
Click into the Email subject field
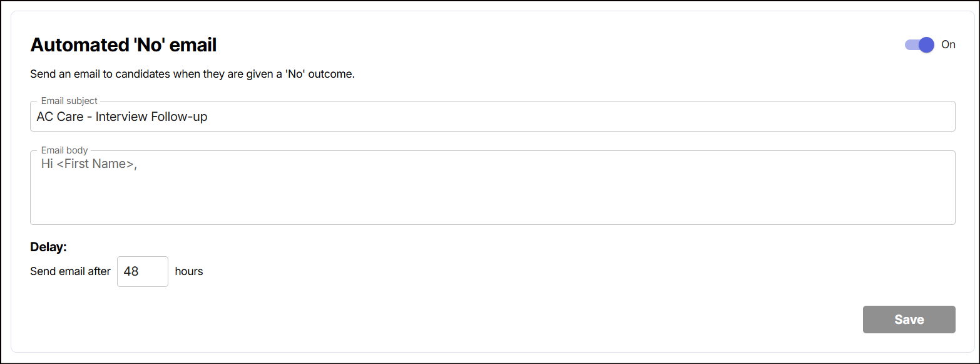[x=493, y=117]
